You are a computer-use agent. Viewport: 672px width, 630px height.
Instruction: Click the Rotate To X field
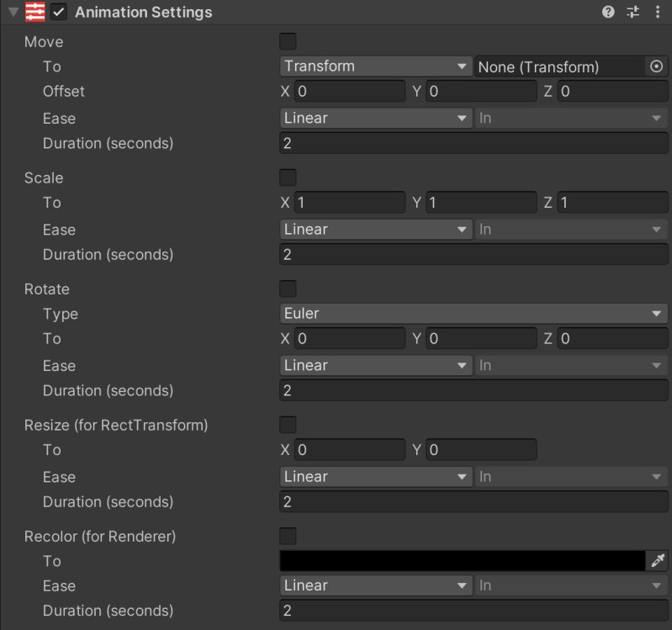(x=350, y=339)
